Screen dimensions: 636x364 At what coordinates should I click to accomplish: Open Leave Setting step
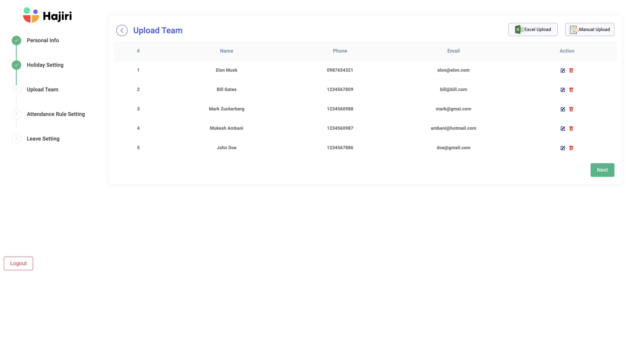click(x=43, y=139)
